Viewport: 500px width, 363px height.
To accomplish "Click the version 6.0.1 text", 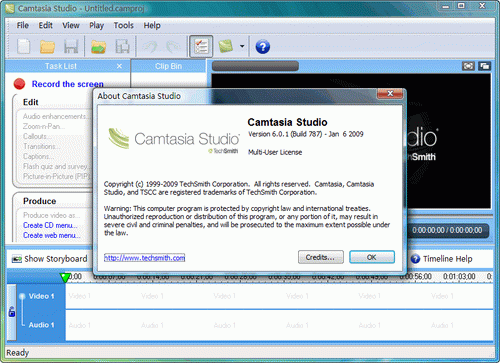I will 305,134.
